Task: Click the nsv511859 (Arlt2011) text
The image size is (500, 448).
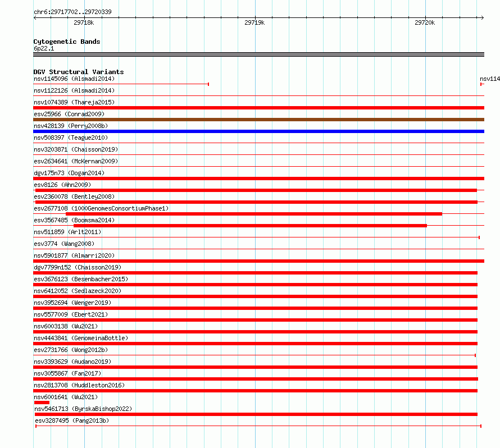Action: (x=67, y=232)
